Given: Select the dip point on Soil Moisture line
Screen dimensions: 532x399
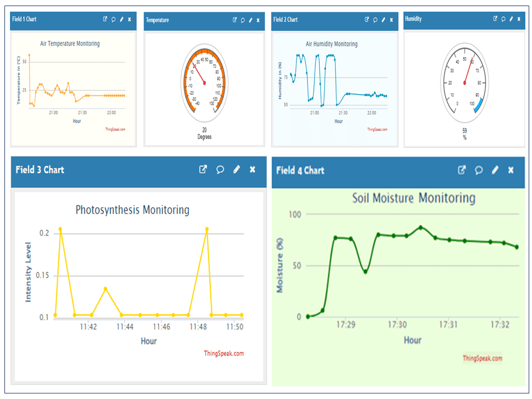Looking at the screenshot, I should (365, 272).
